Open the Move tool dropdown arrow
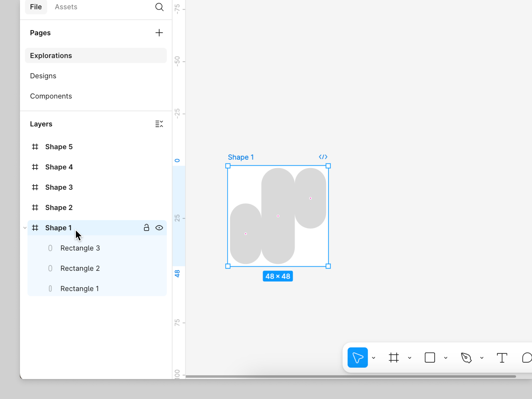The width and height of the screenshot is (532, 399). click(x=374, y=358)
